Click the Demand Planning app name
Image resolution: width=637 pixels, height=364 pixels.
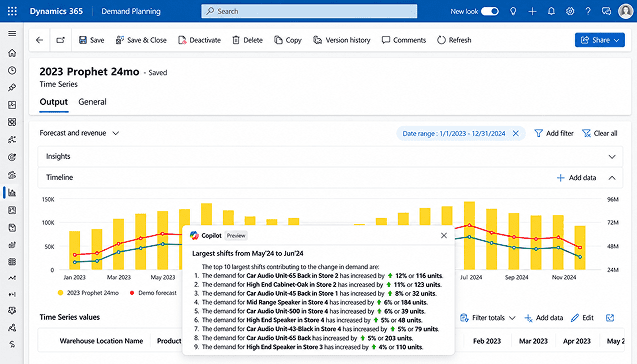coord(131,11)
